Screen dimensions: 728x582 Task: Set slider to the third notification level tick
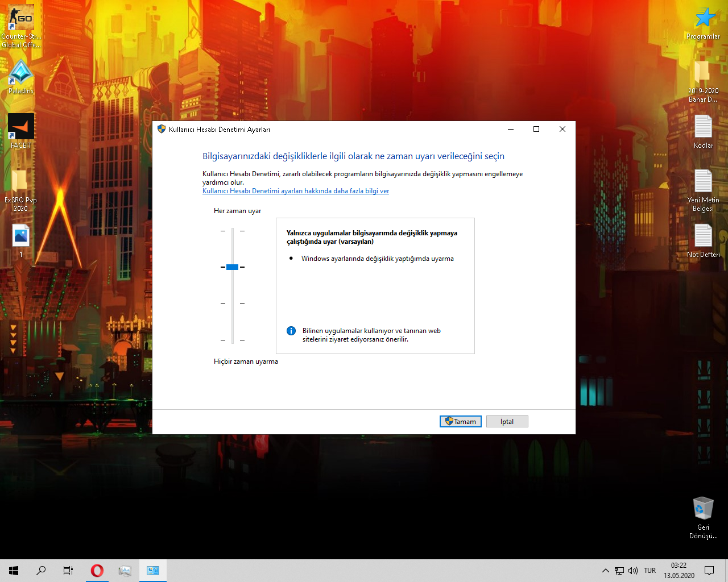pos(232,304)
